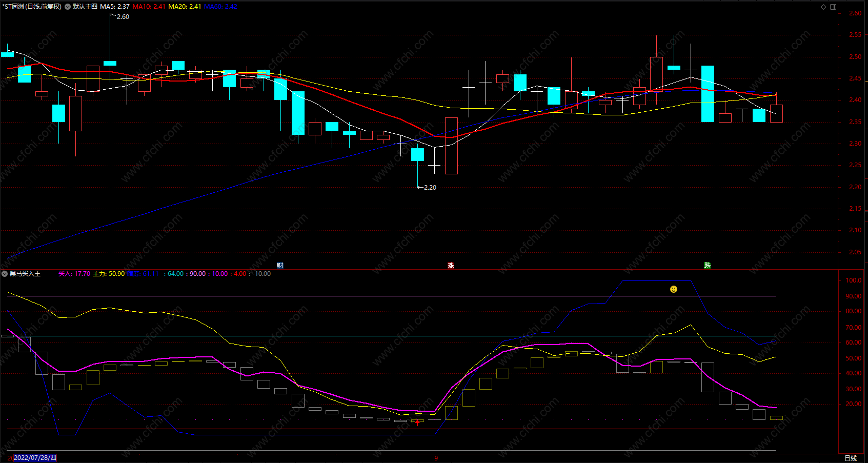This screenshot has height=463, width=868.
Task: Click the cyan 64.00 indicator value
Action: (175, 274)
